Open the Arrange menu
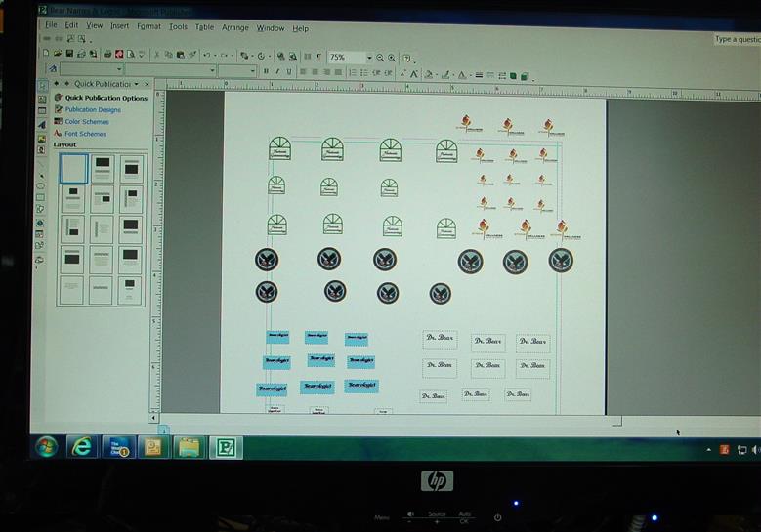This screenshot has height=532, width=761. (234, 28)
